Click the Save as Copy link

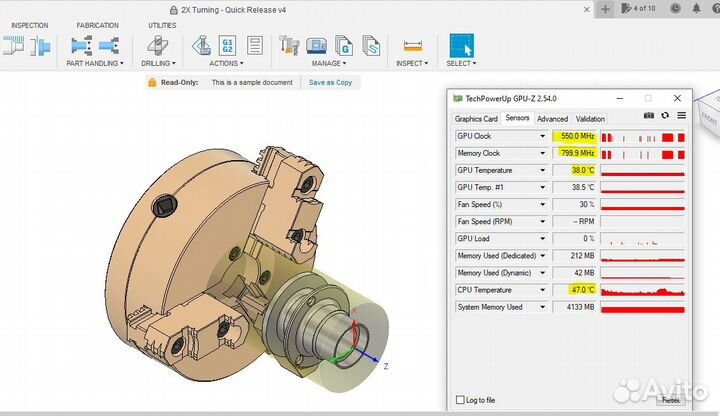[x=330, y=83]
